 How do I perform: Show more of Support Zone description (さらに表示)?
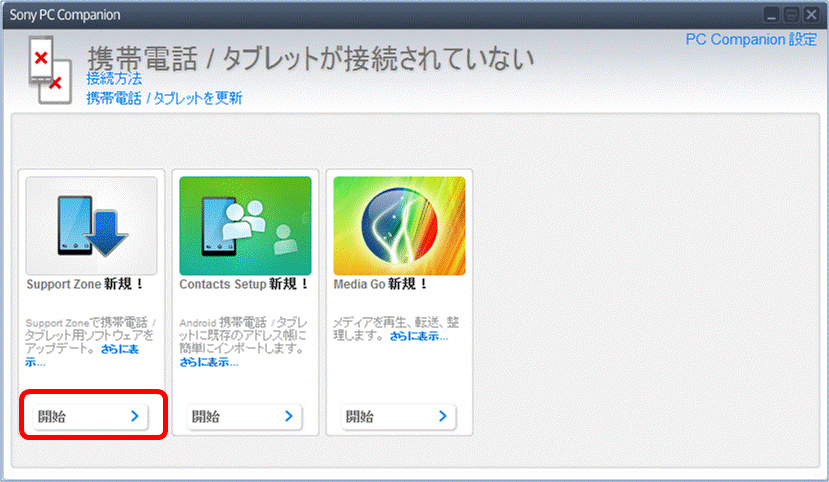pyautogui.click(x=119, y=349)
